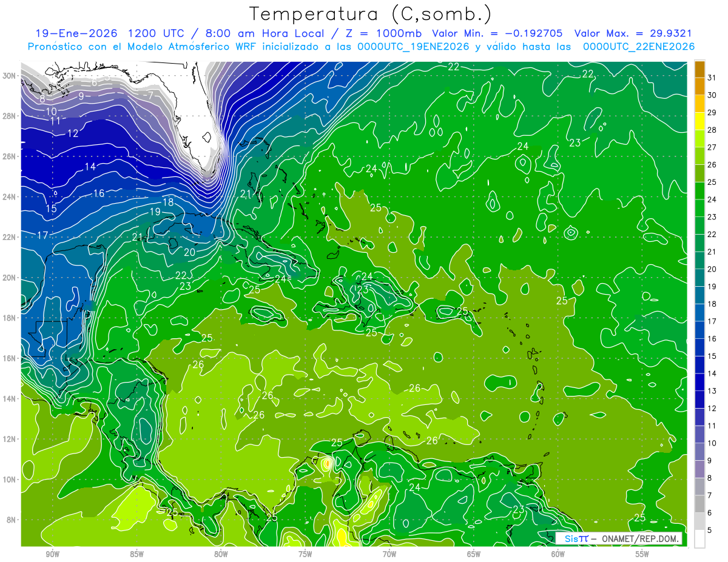The width and height of the screenshot is (728, 562).
Task: Select the date text '19-Ene-2026'
Action: 76,33
